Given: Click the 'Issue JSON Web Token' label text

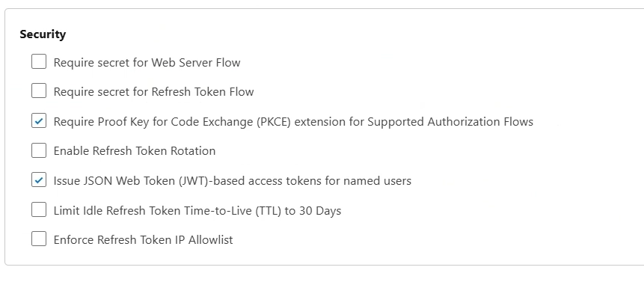Looking at the screenshot, I should pos(114,180).
